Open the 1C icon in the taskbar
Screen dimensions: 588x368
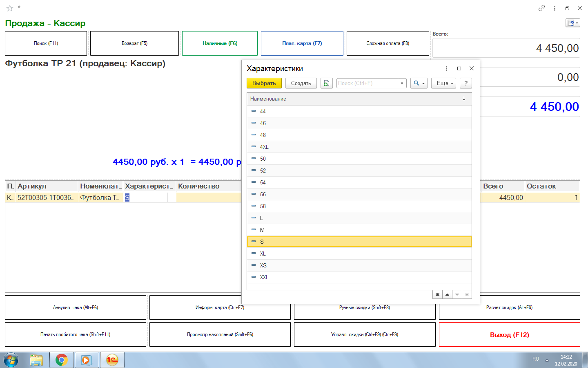[x=112, y=360]
